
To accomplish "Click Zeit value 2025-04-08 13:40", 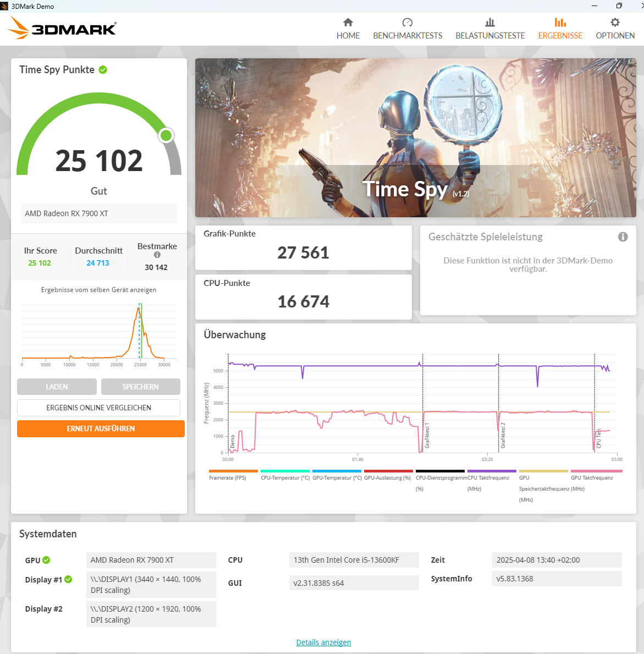I will (557, 560).
